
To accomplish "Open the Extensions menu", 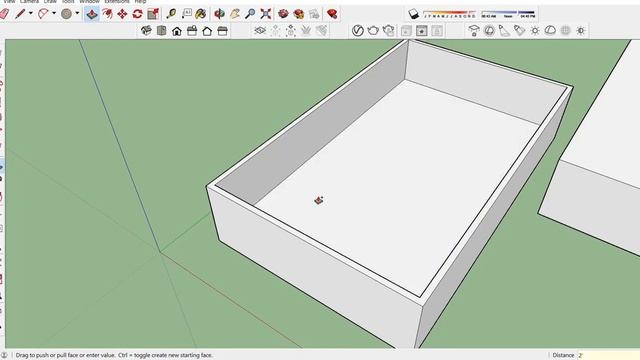I will tap(117, 2).
